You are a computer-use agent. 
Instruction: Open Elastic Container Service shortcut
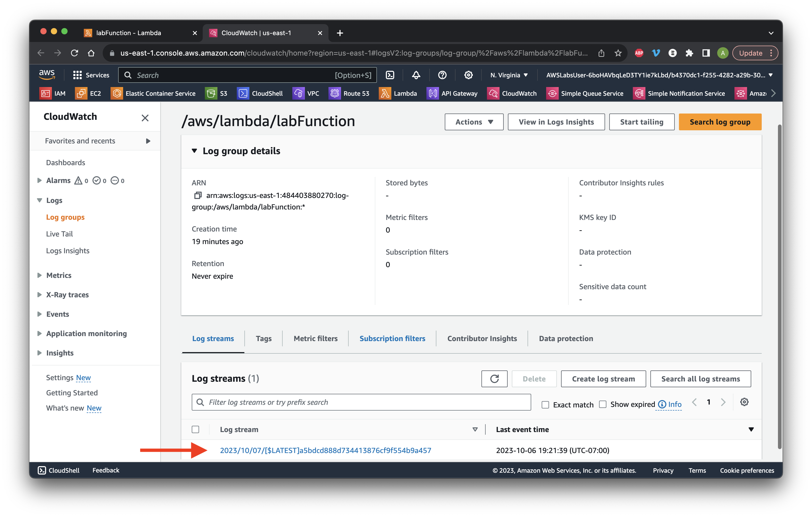pyautogui.click(x=153, y=94)
